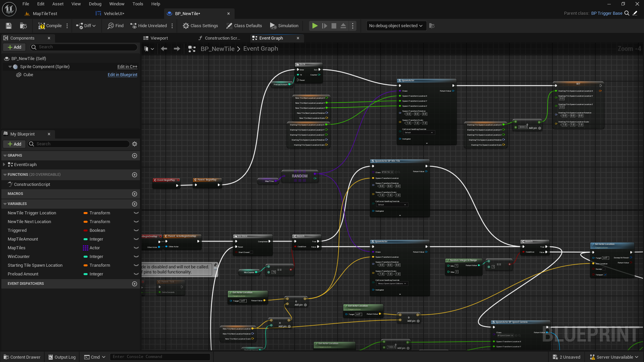Click the find debug object icon
This screenshot has height=362, width=644.
[x=432, y=26]
